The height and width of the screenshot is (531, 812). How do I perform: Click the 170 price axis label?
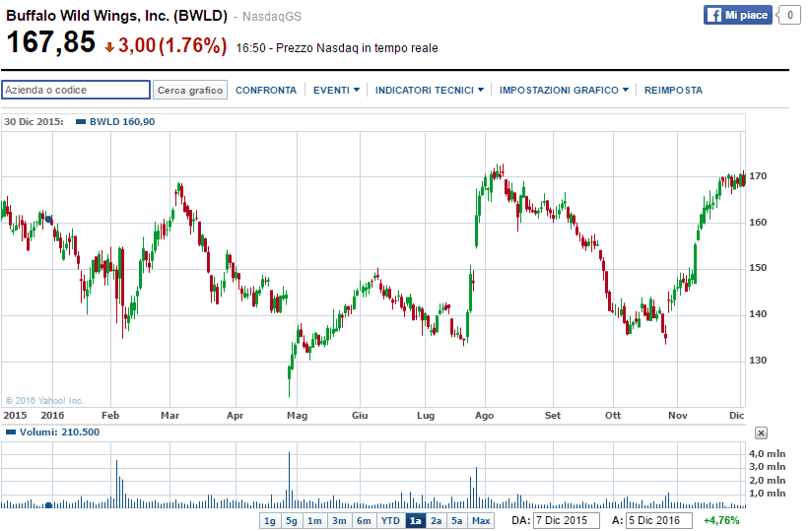758,176
